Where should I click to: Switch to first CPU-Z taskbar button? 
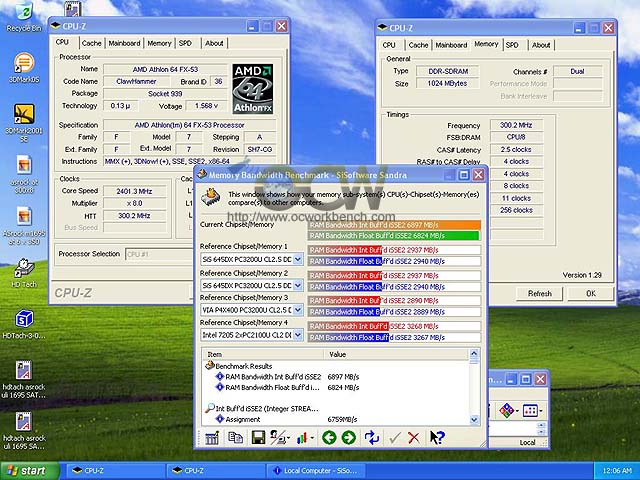[x=114, y=471]
